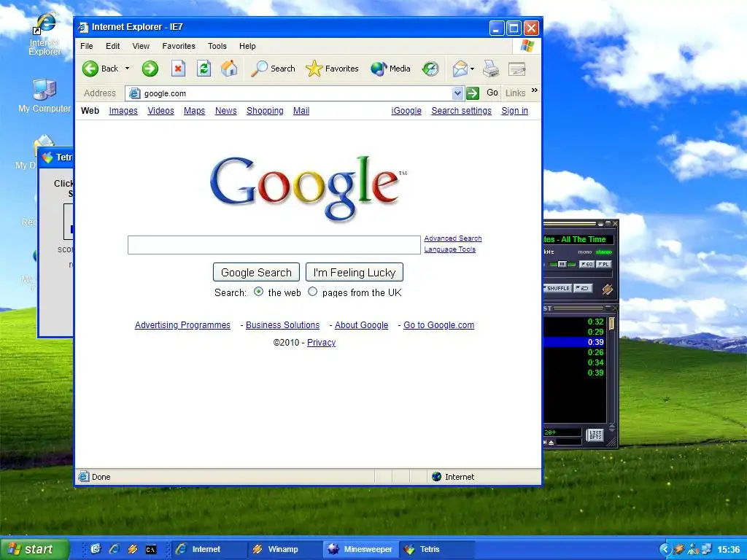This screenshot has width=747, height=560.
Task: Click the History clock icon
Action: tap(430, 69)
